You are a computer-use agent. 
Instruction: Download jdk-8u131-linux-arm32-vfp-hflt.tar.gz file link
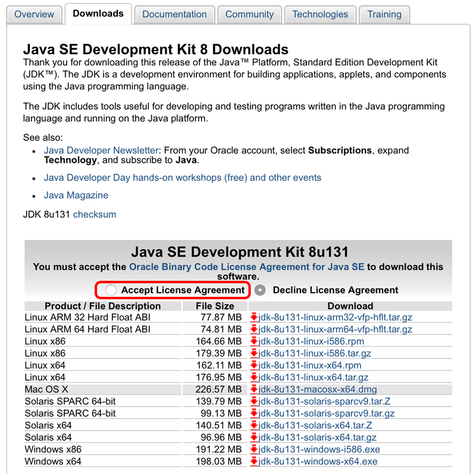point(335,318)
